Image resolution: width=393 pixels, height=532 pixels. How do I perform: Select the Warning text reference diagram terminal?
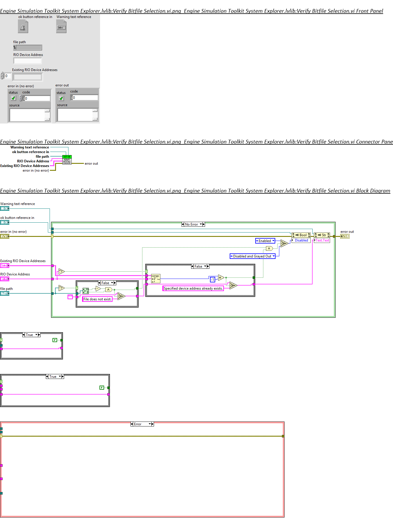click(5, 208)
